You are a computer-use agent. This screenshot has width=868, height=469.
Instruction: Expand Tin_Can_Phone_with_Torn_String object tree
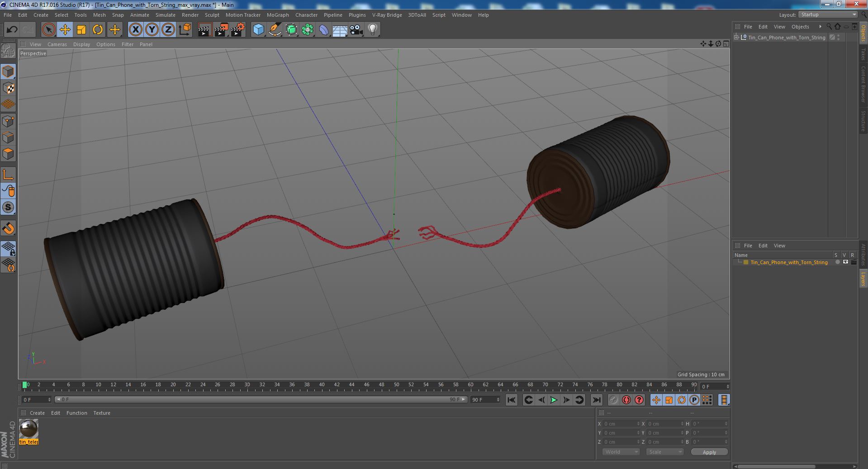tap(736, 38)
